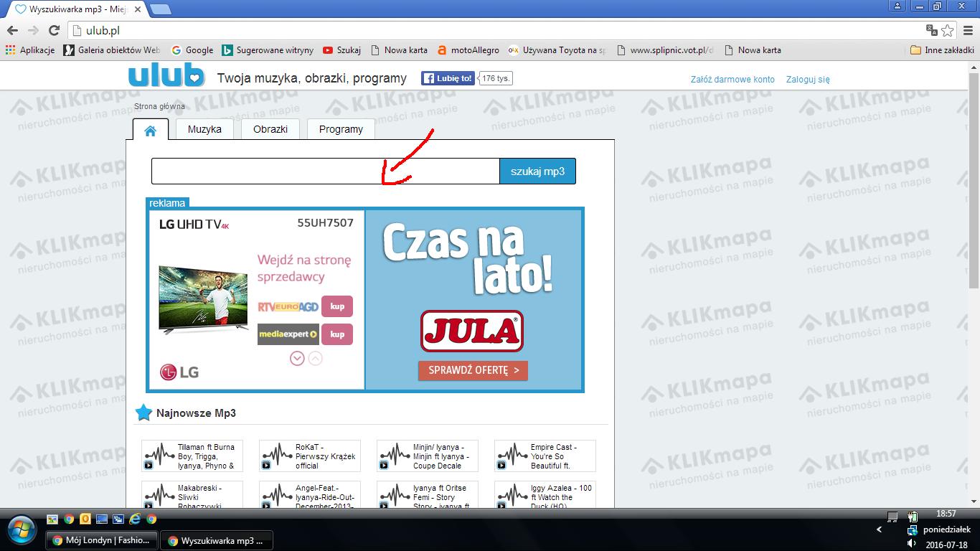This screenshot has height=551, width=980.
Task: Open the Chrome user profile button
Action: tap(897, 6)
